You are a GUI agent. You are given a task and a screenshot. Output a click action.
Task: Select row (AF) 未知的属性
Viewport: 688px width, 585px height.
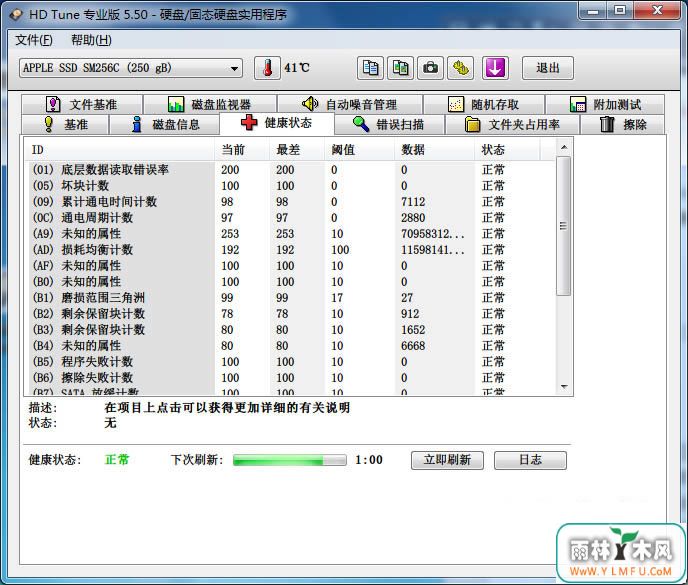pos(291,266)
